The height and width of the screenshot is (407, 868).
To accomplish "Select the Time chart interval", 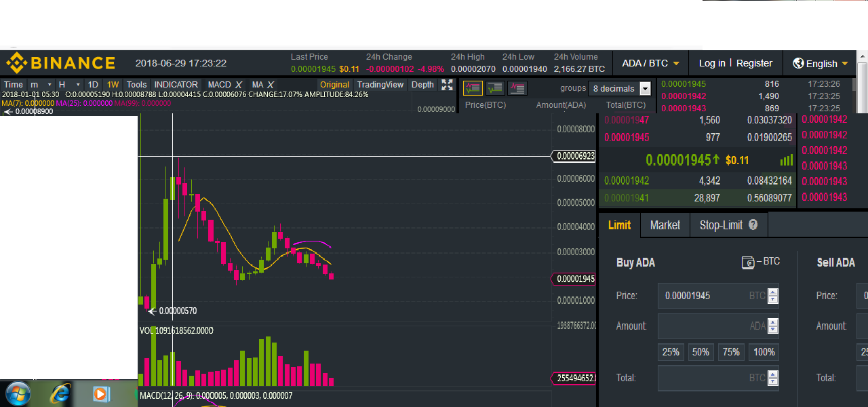I will click(14, 85).
